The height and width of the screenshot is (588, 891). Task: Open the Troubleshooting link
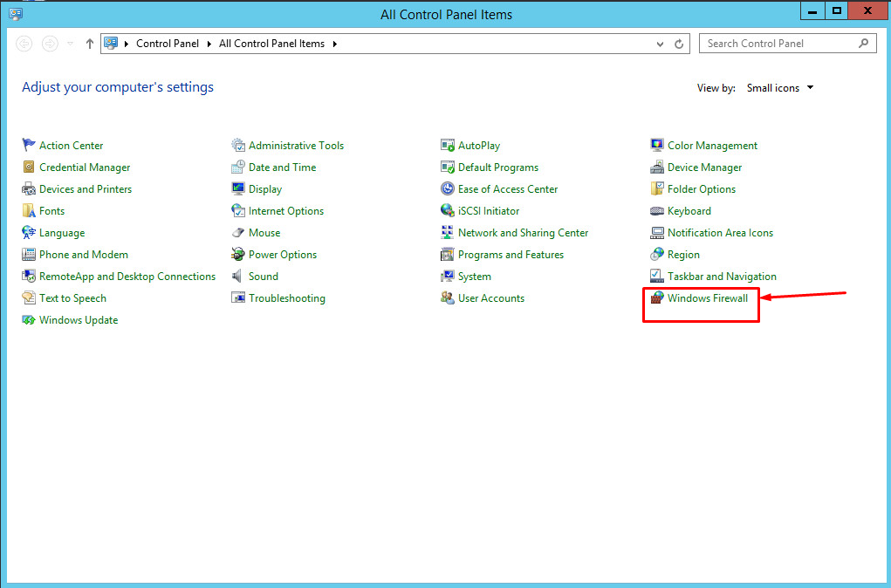coord(287,297)
